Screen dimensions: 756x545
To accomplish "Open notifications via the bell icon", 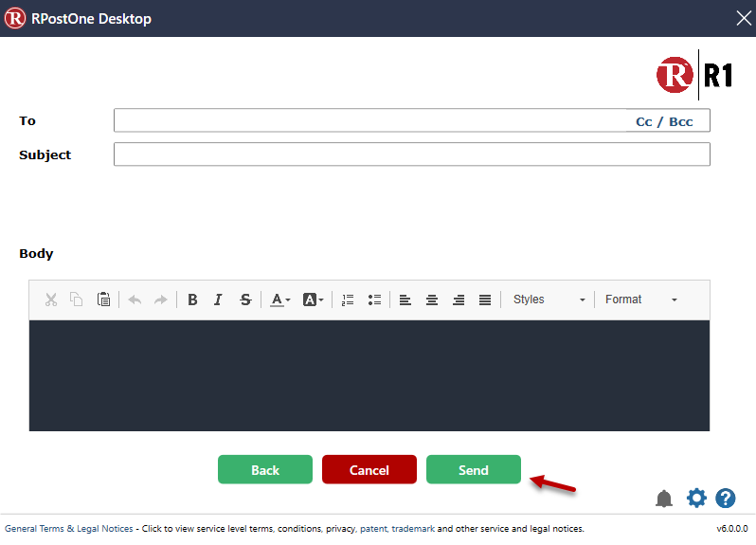I will tap(664, 499).
